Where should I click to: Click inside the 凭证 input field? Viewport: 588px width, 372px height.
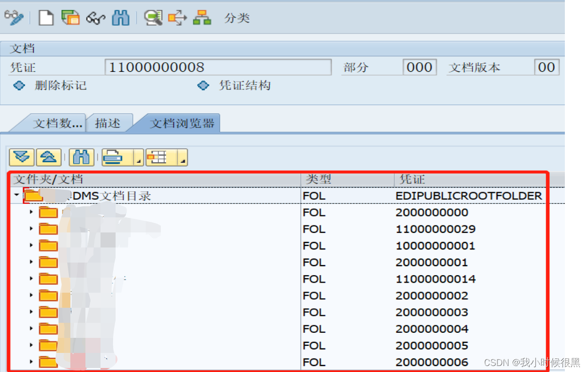point(216,67)
